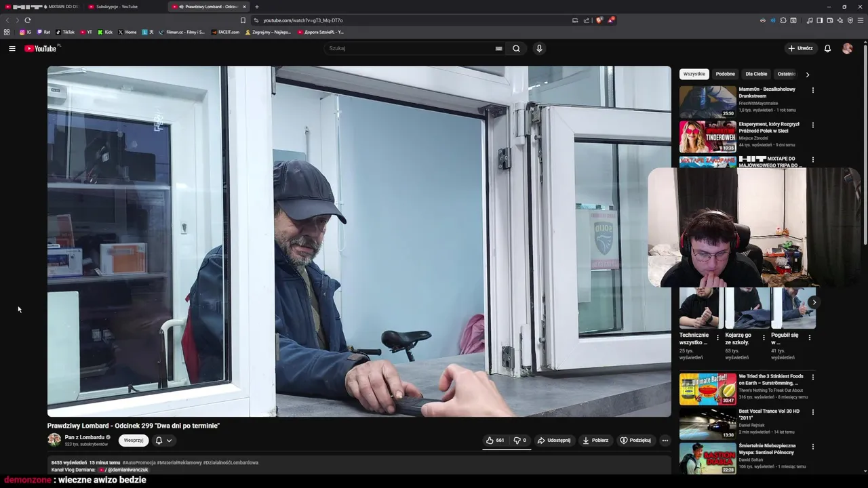
Task: Open options for Best Vocal Trance video
Action: [812, 411]
